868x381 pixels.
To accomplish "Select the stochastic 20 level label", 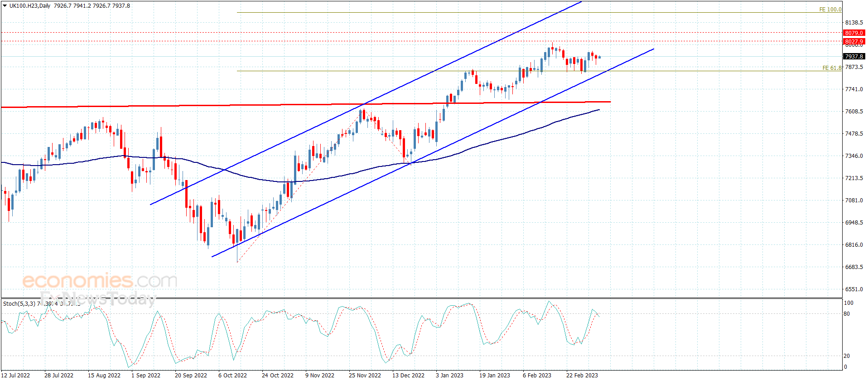I will point(847,356).
